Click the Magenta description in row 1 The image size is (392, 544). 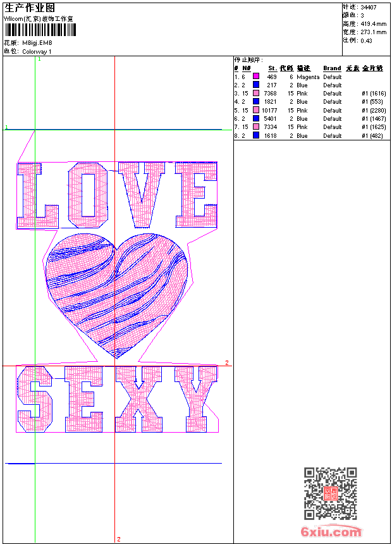[x=308, y=77]
